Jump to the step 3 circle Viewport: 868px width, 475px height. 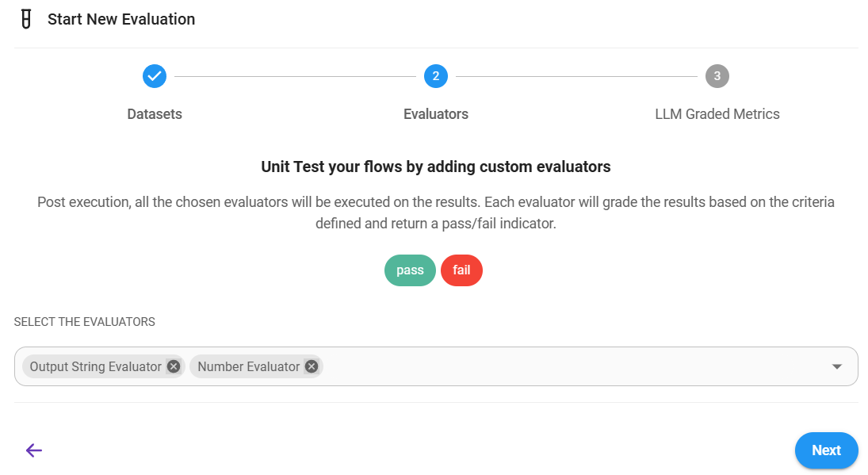[x=717, y=76]
